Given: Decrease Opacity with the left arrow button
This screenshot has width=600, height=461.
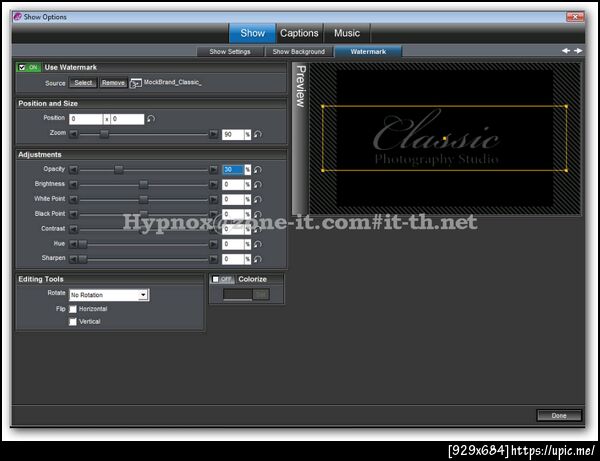Looking at the screenshot, I should click(73, 169).
